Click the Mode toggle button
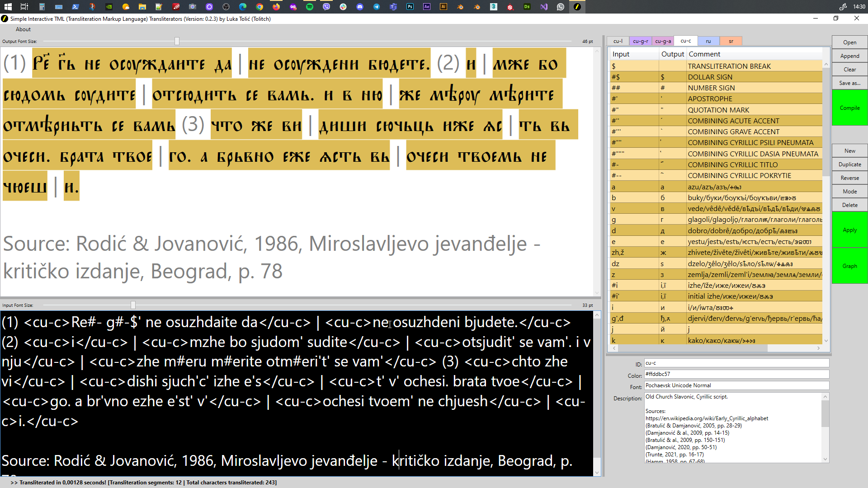868x488 pixels. pyautogui.click(x=849, y=191)
